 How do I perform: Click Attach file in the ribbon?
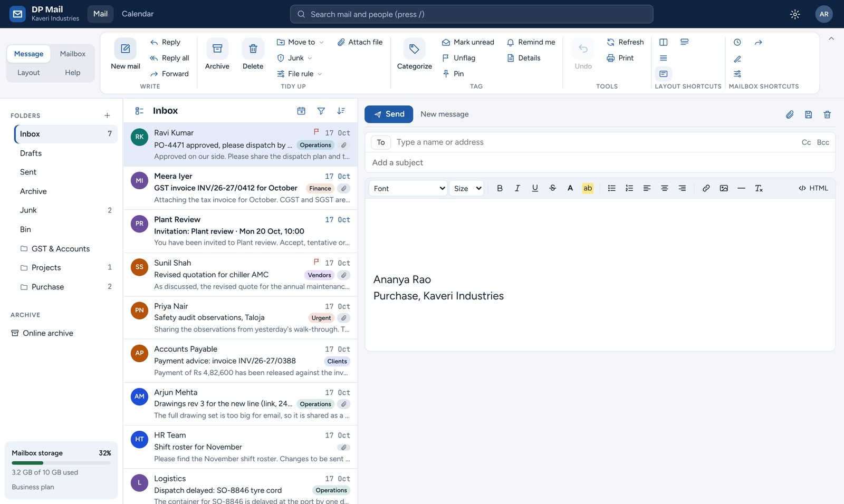tap(360, 42)
